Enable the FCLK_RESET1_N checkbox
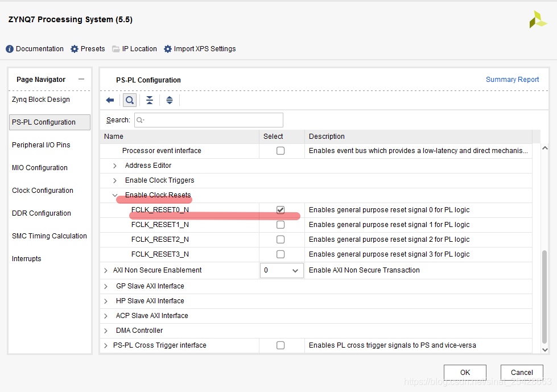Viewport: 557px width, 392px height. 280,225
